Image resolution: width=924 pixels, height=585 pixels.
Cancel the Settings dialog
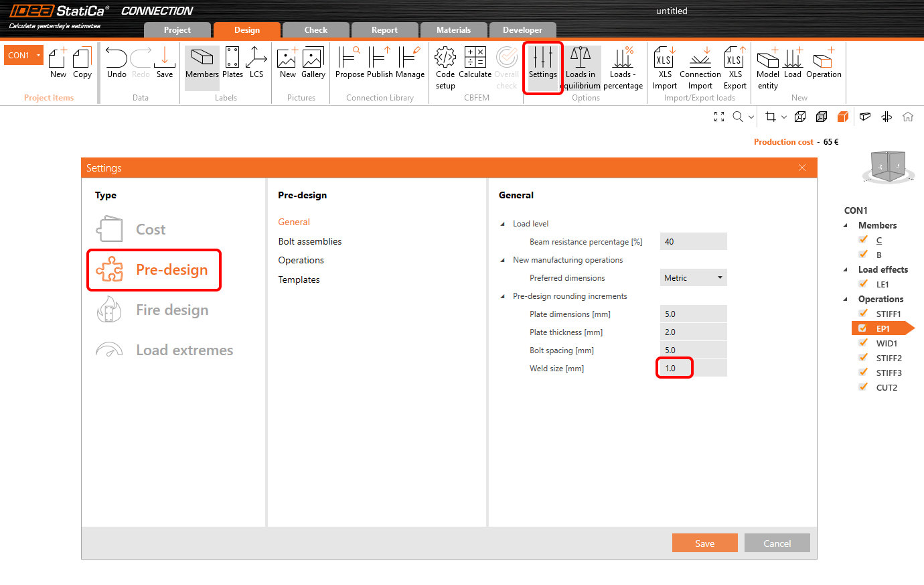(777, 543)
